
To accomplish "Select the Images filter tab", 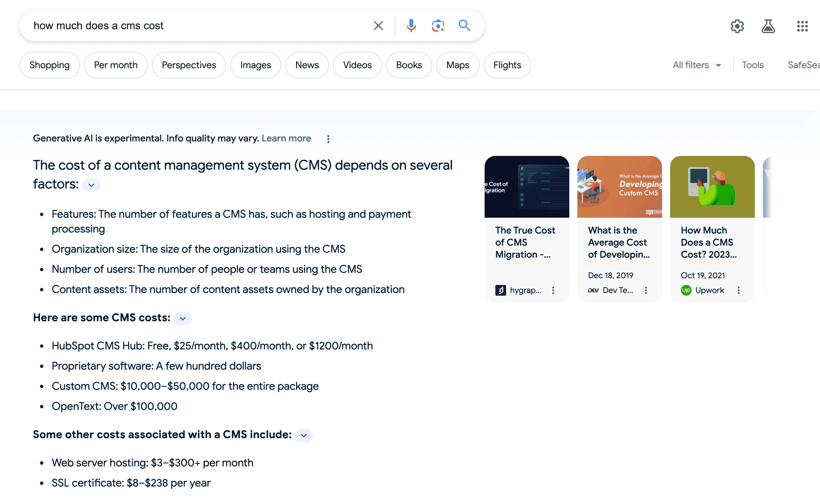I will (x=255, y=65).
